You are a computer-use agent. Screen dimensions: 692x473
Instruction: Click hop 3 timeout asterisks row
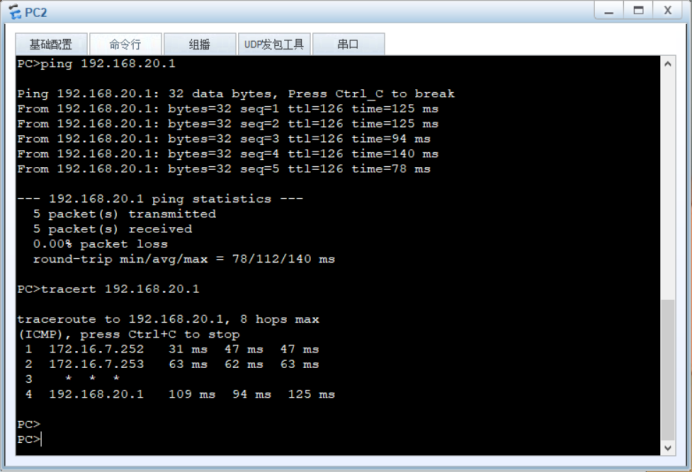tap(72, 379)
